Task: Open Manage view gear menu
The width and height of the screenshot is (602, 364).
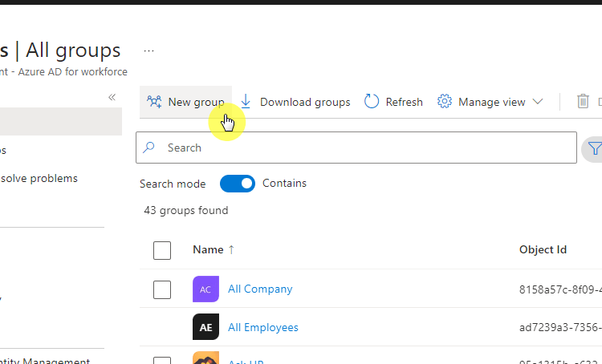Action: [x=444, y=102]
